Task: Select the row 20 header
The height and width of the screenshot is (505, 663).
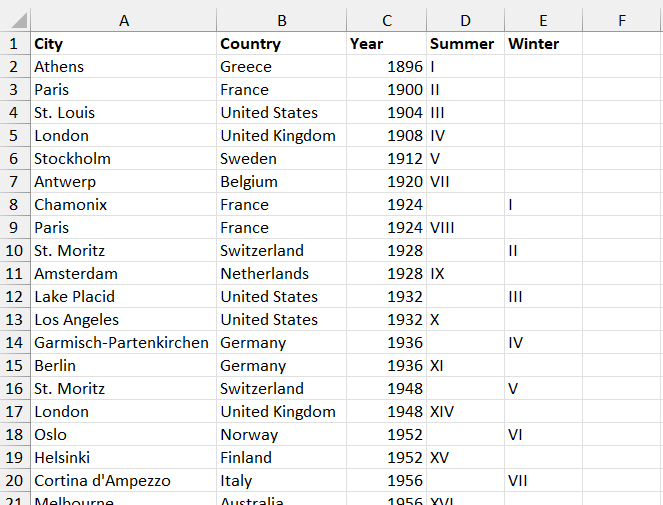Action: [14, 481]
